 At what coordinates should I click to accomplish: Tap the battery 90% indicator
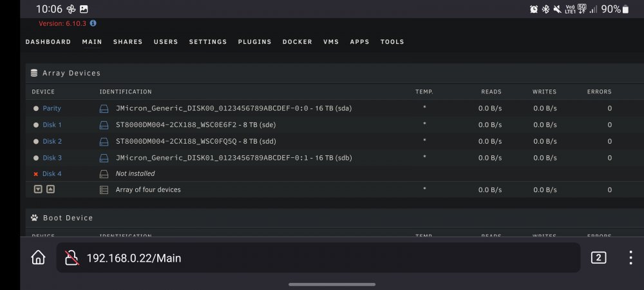click(615, 9)
